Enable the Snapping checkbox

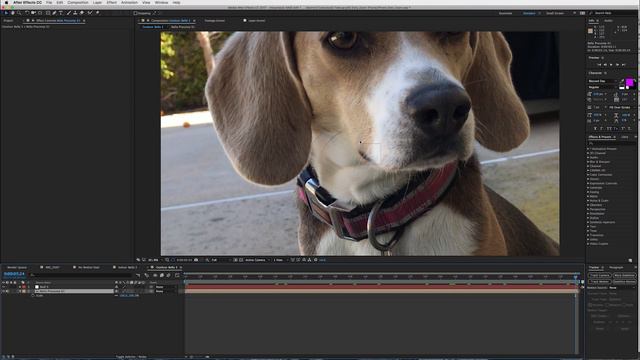(x=135, y=13)
